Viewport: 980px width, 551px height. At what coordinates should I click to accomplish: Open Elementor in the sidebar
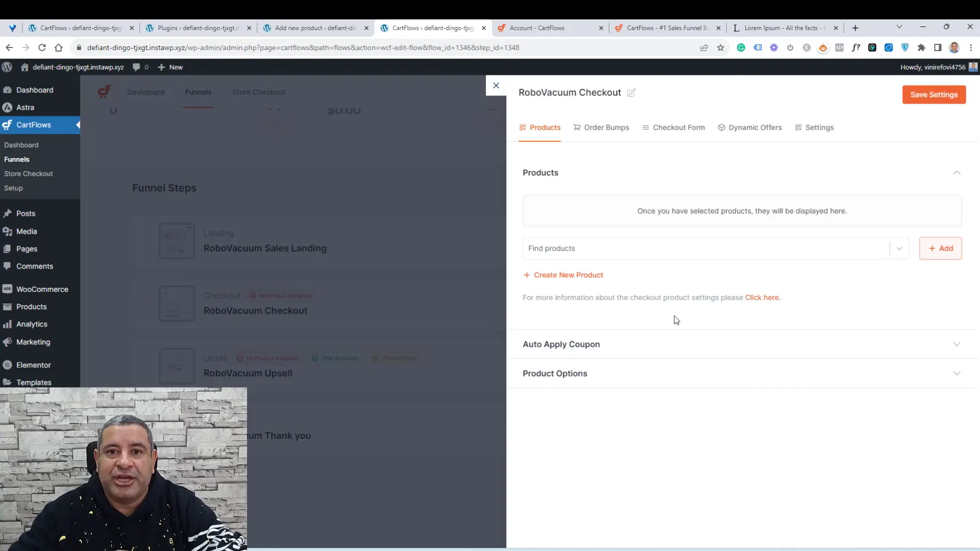click(x=33, y=365)
